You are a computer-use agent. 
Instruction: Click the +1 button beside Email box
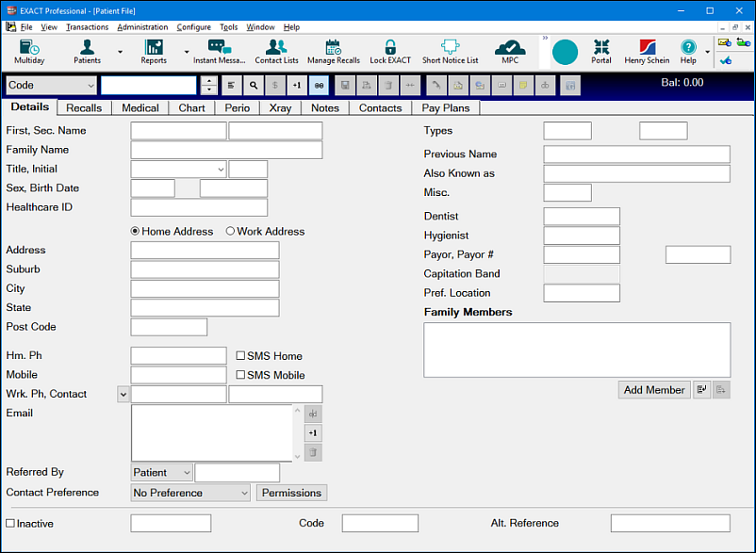[313, 433]
